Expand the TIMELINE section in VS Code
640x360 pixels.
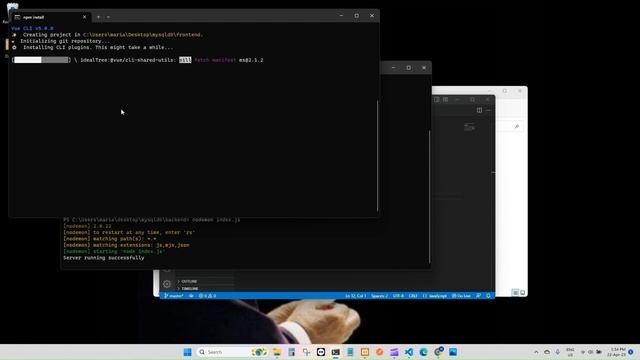tap(189, 289)
